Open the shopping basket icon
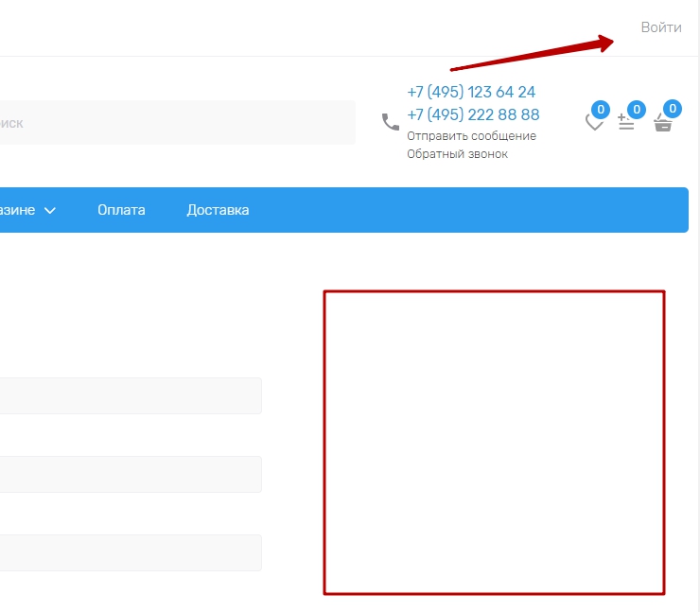Image resolution: width=700 pixels, height=612 pixels. tap(662, 122)
